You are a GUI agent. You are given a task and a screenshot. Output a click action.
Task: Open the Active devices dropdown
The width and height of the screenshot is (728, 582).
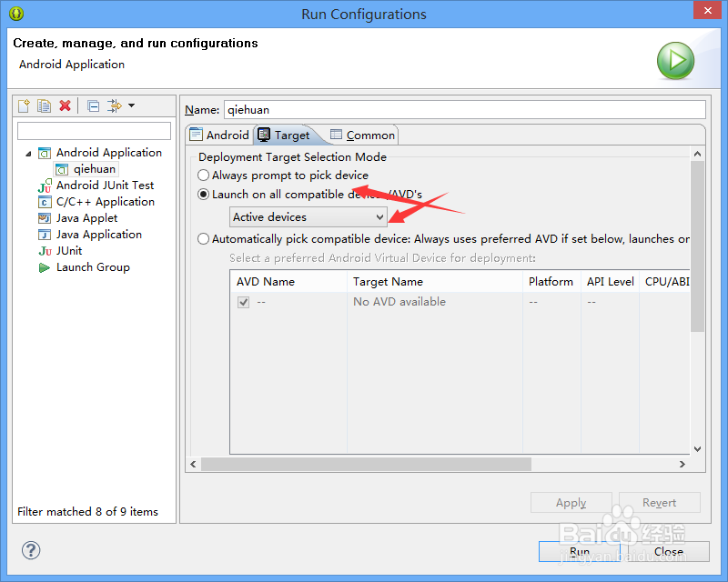point(308,217)
